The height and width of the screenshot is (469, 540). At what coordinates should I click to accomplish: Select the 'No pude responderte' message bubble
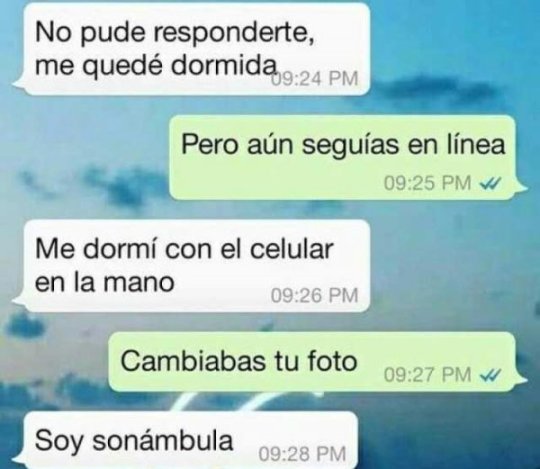191,49
